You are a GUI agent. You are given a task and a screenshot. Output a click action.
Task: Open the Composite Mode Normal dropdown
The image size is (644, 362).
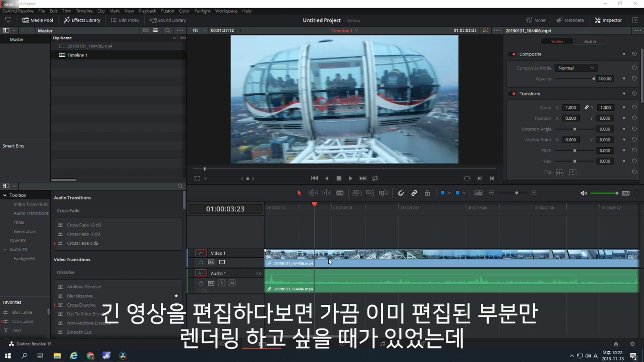coord(576,68)
